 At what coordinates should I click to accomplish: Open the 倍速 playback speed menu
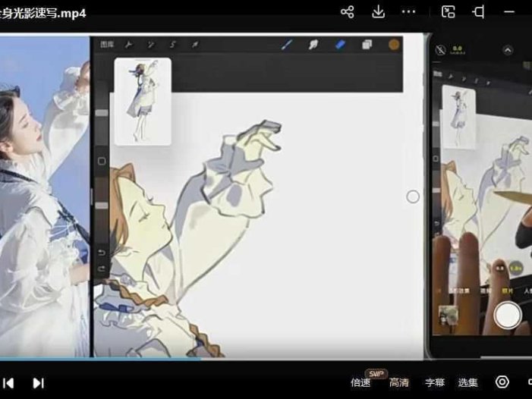[x=360, y=383]
